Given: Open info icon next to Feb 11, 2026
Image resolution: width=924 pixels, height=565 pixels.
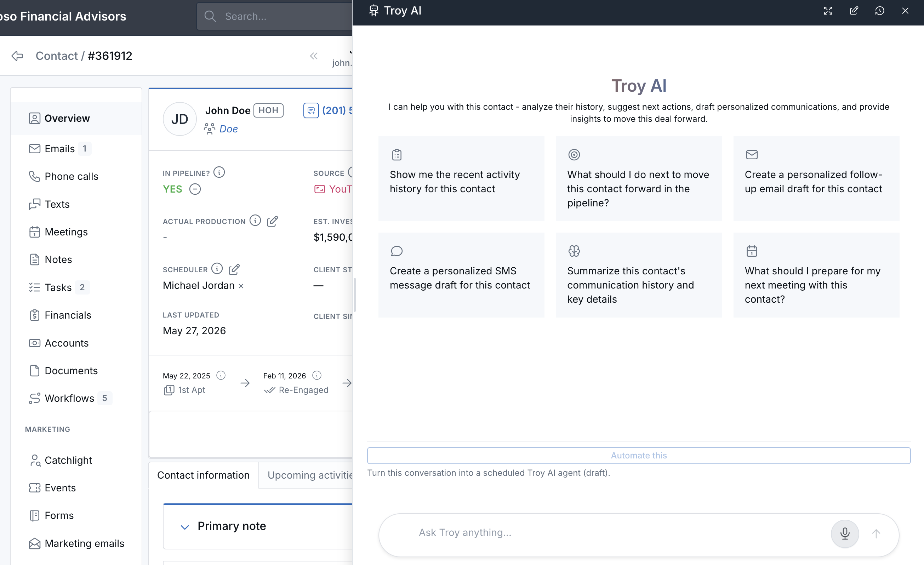Looking at the screenshot, I should click(x=317, y=375).
